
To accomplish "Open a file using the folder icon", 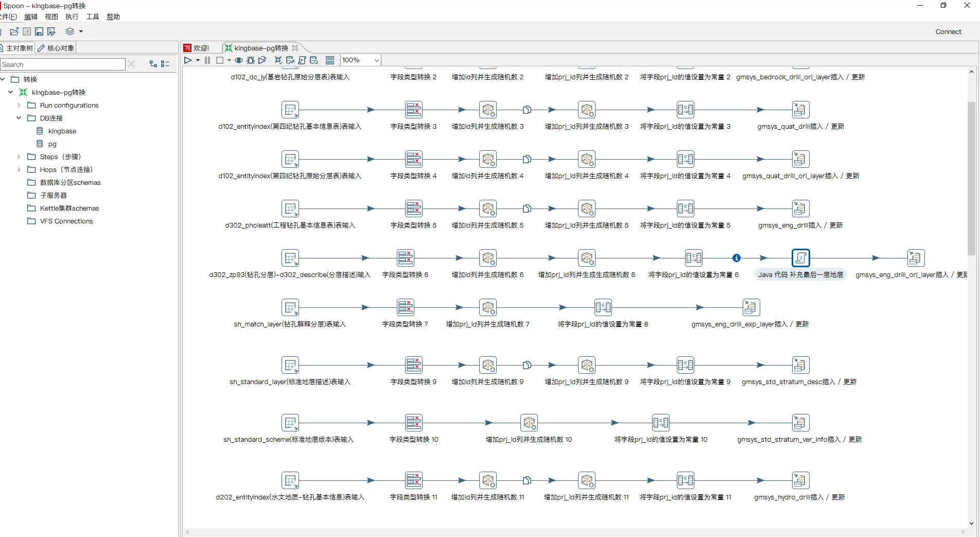I will point(14,31).
